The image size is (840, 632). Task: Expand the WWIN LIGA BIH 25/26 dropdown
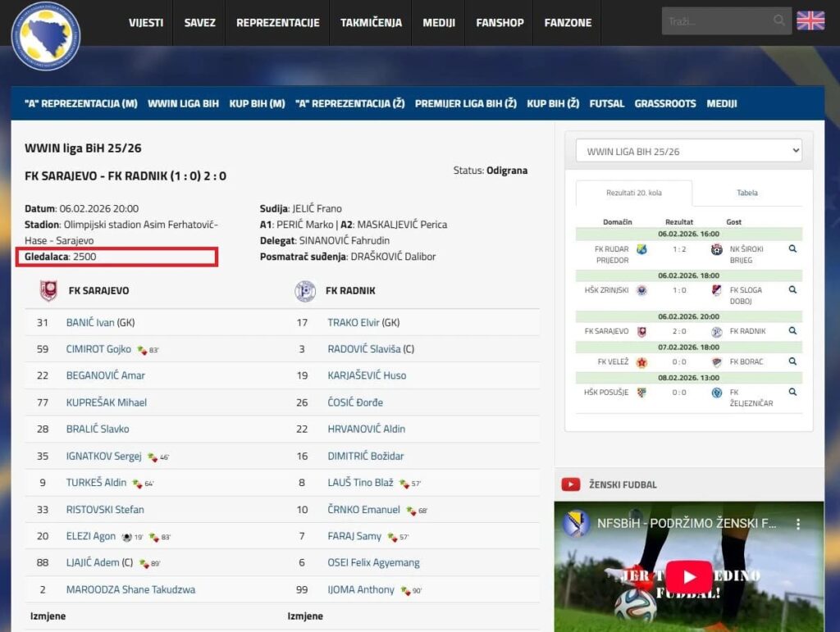(x=688, y=152)
